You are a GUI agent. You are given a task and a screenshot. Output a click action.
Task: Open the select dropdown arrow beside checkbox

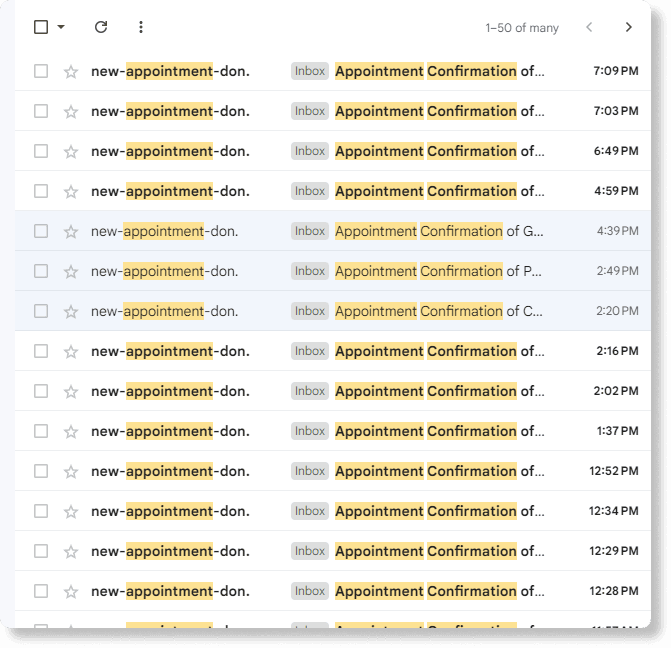click(x=61, y=27)
